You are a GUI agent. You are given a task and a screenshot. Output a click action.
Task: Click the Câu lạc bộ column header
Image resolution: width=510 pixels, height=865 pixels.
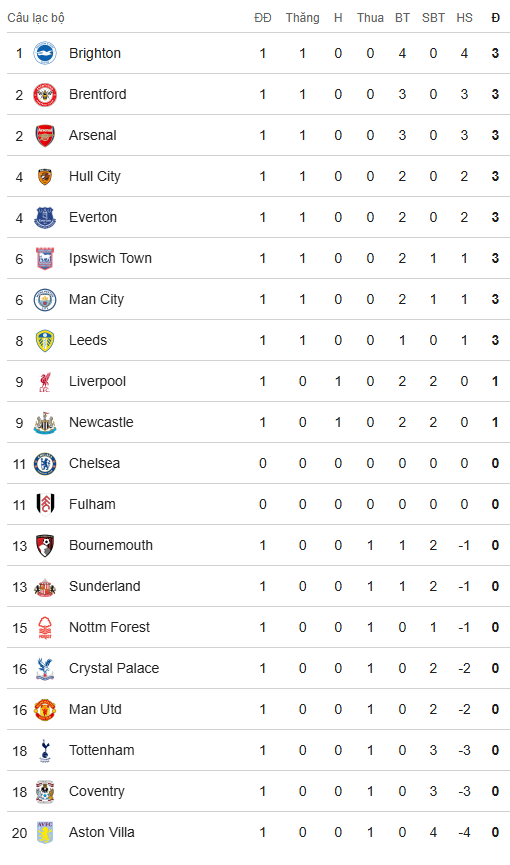pyautogui.click(x=36, y=18)
